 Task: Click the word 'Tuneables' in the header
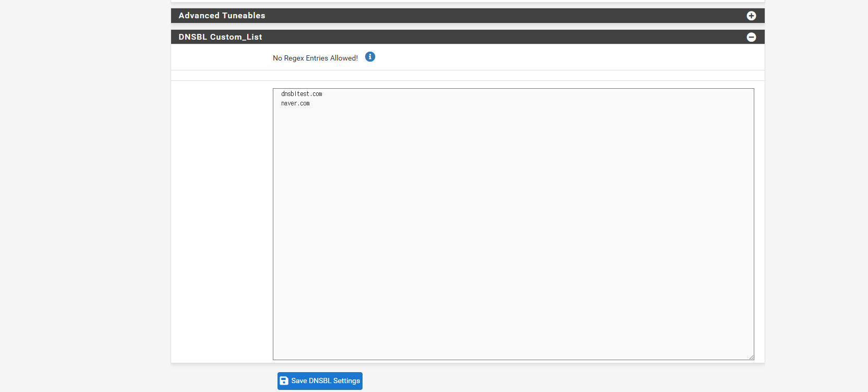pos(244,16)
